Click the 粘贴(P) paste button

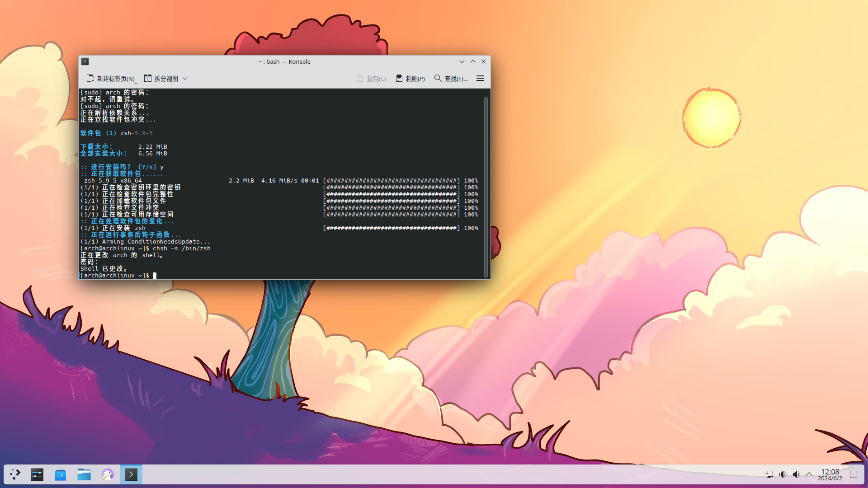(410, 79)
